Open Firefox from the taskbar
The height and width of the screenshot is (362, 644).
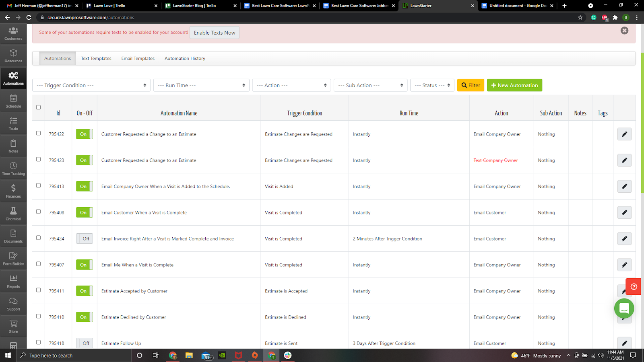254,356
